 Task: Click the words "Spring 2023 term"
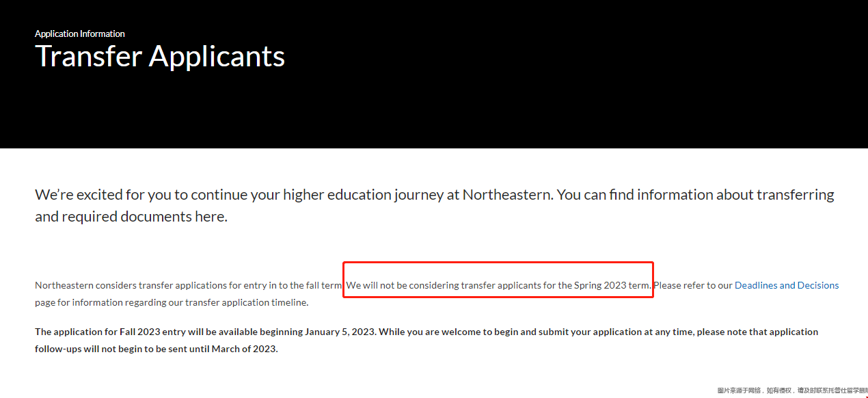pos(611,285)
